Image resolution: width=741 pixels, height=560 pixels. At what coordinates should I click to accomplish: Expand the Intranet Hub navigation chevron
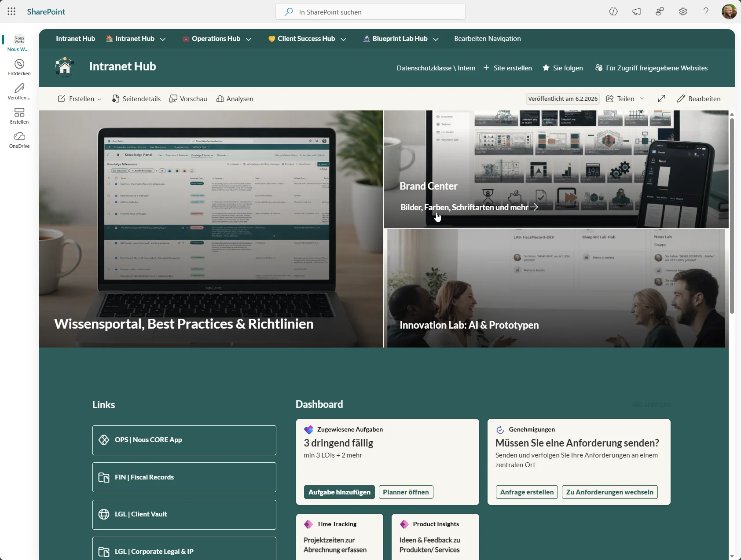click(x=163, y=39)
